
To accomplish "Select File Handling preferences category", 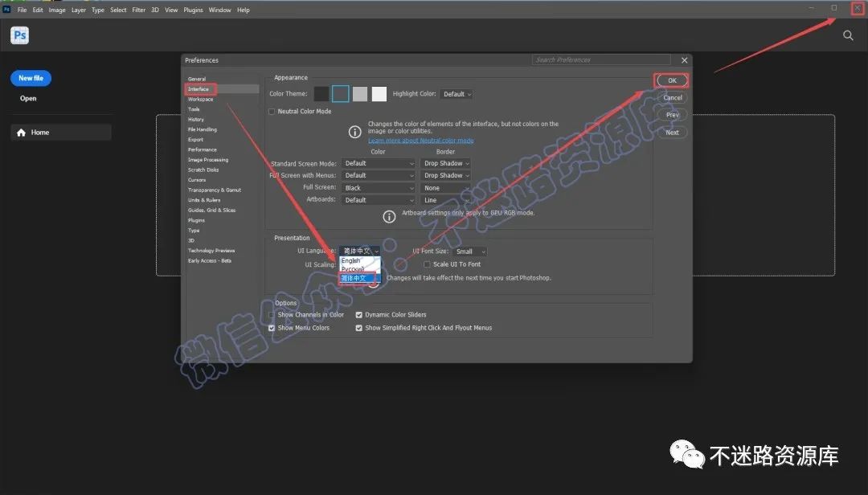I will (203, 129).
